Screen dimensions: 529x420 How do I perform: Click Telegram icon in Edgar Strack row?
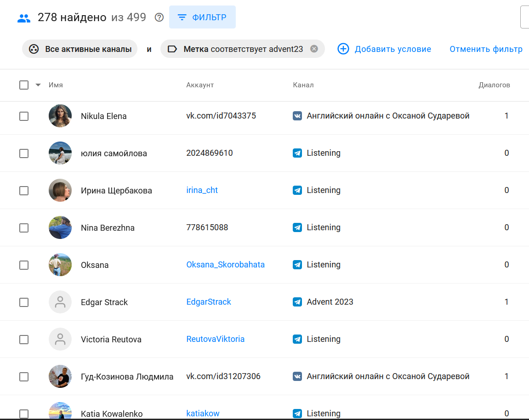(x=297, y=302)
